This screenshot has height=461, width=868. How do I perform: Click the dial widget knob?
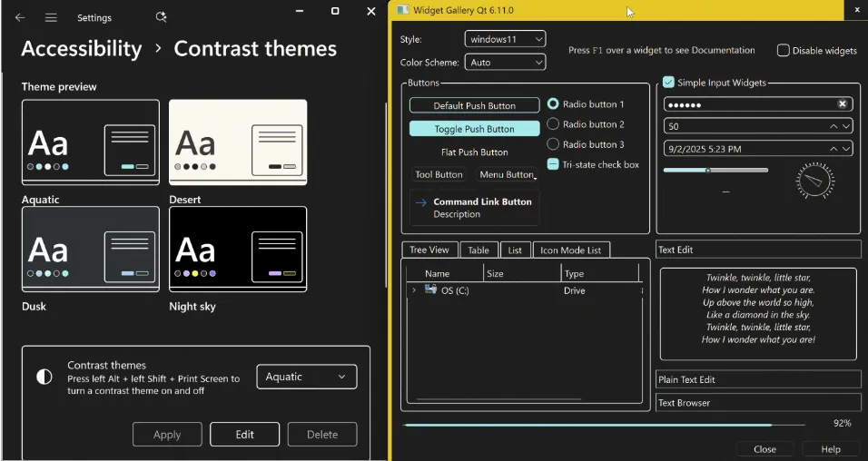coord(814,181)
